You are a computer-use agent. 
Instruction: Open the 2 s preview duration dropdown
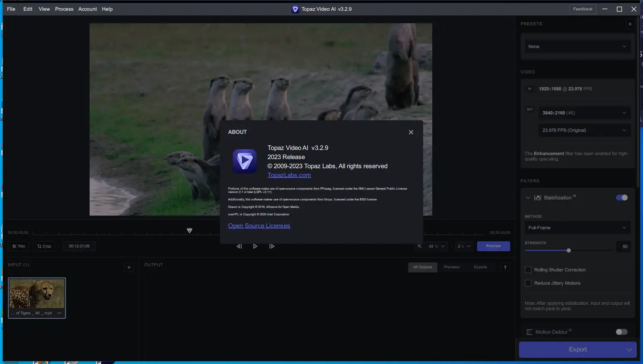464,246
